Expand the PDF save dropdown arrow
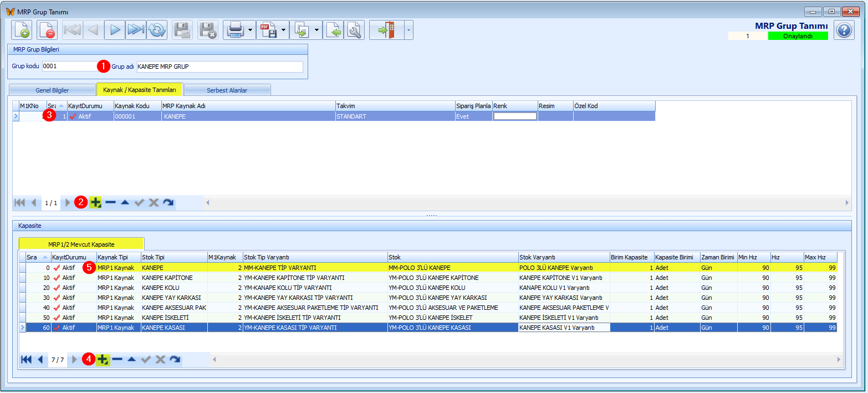868x393 pixels. pyautogui.click(x=284, y=30)
